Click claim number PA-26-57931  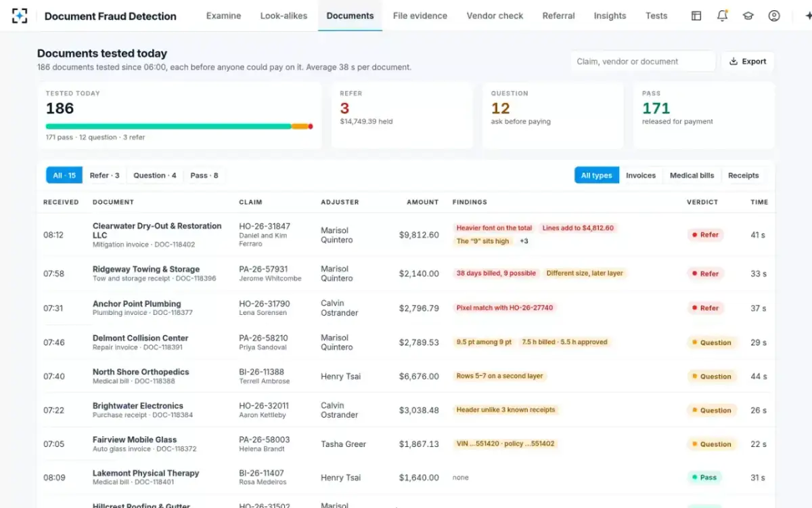tap(263, 269)
